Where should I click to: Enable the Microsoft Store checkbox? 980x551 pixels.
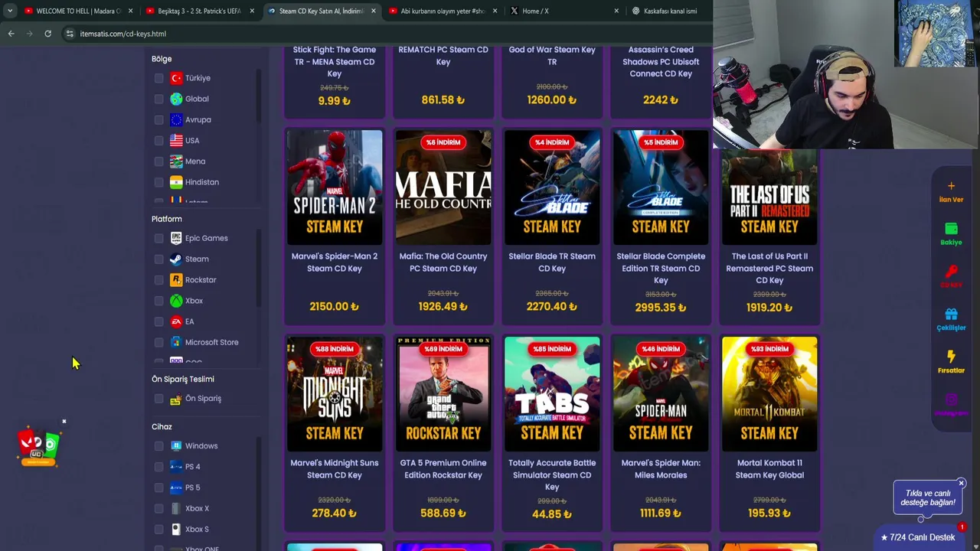[x=158, y=342]
